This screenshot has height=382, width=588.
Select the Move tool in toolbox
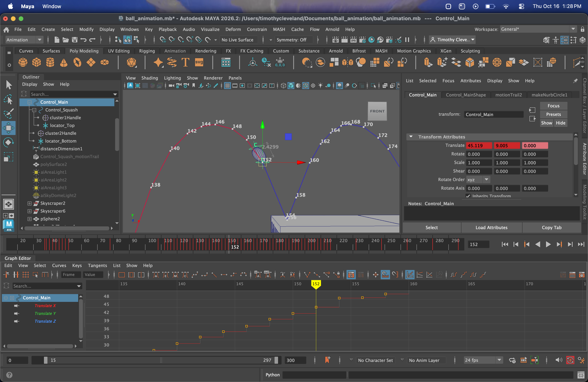[8, 128]
